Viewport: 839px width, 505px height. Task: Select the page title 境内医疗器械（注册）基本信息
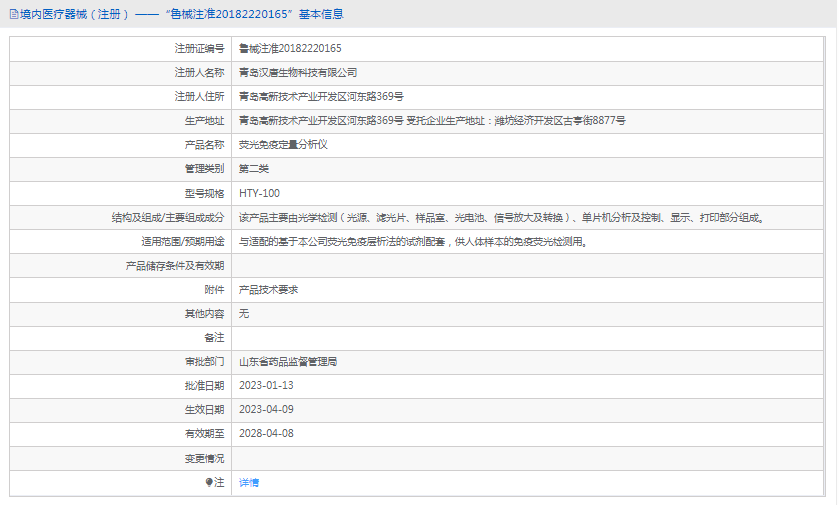tap(182, 14)
